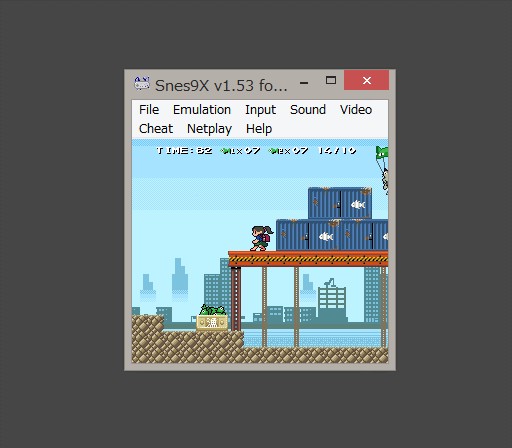
Task: Open the Netplay menu
Action: click(209, 129)
